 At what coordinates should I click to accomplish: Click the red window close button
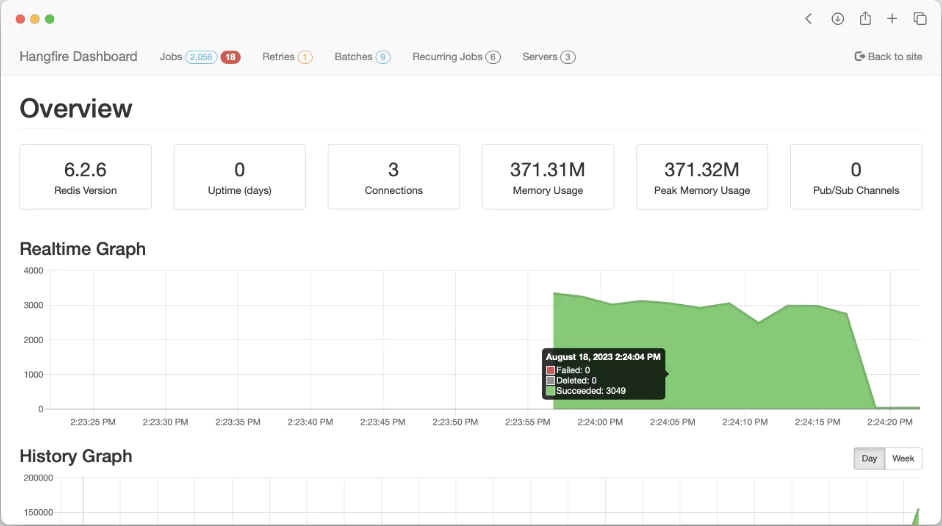click(20, 19)
